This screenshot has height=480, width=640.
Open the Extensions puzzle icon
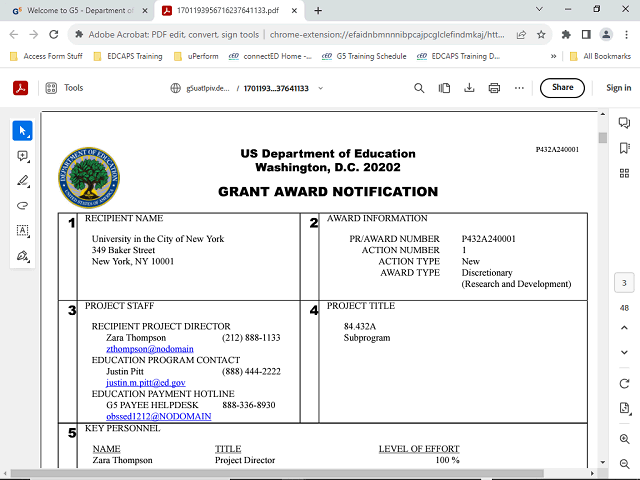pos(566,35)
